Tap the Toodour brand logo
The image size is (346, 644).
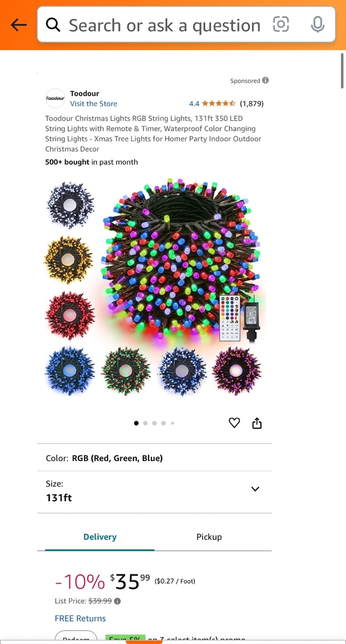point(55,98)
